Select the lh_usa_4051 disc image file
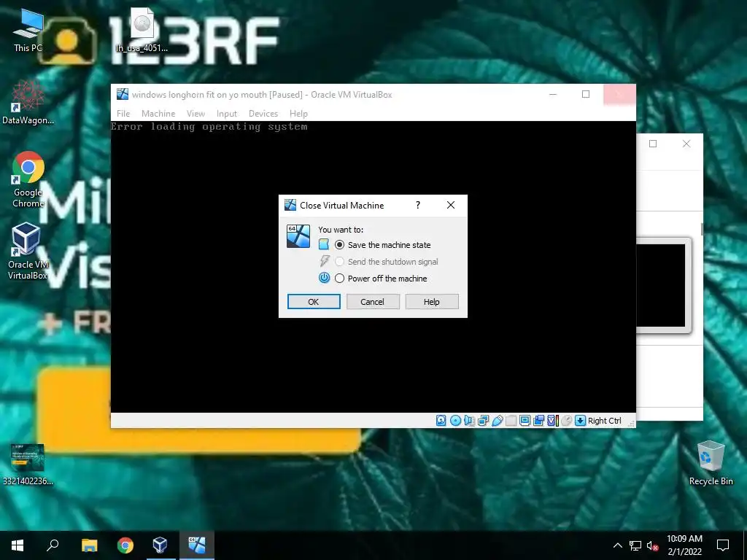The height and width of the screenshot is (560, 747). [142, 31]
